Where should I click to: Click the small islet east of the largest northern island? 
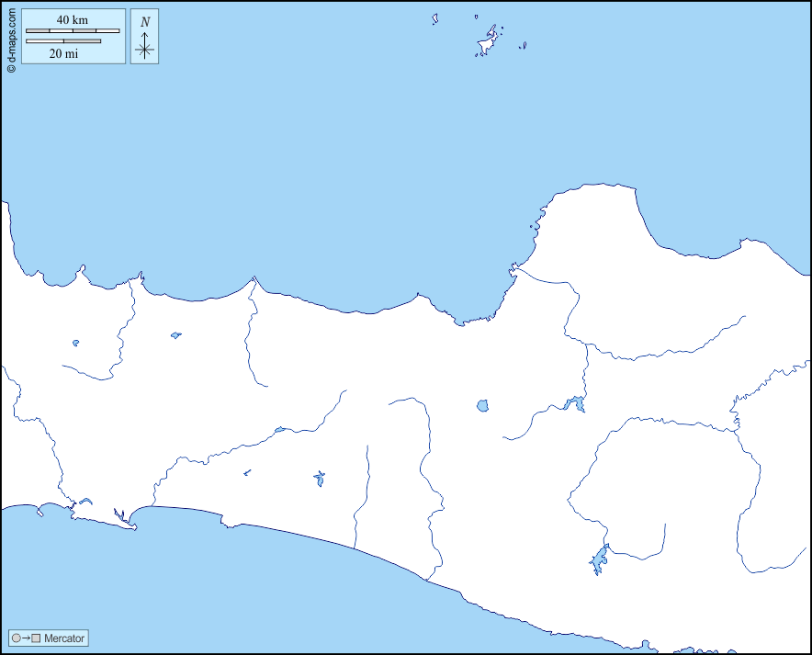pos(523,45)
